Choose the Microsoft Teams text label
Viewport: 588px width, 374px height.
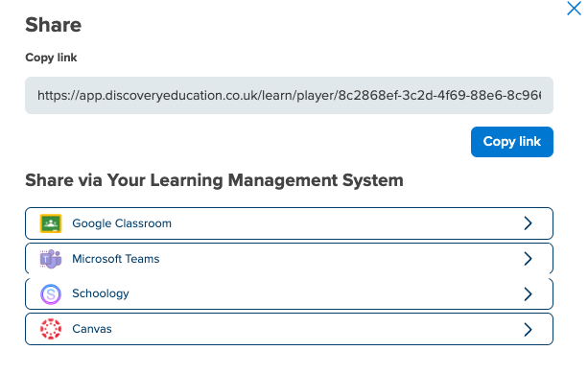tap(116, 259)
